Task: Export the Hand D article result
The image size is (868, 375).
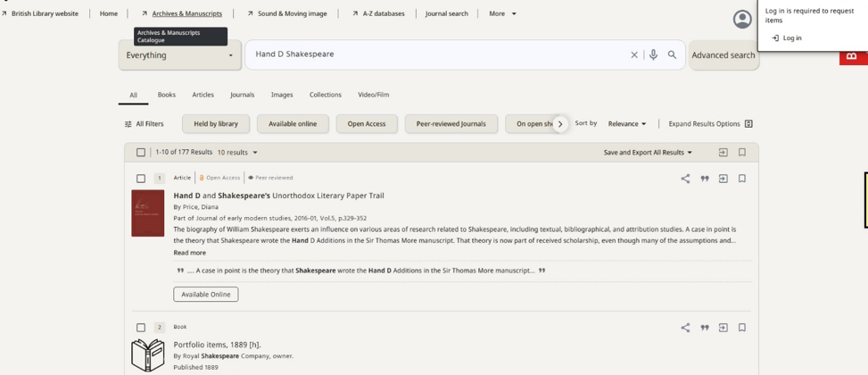Action: [x=723, y=179]
